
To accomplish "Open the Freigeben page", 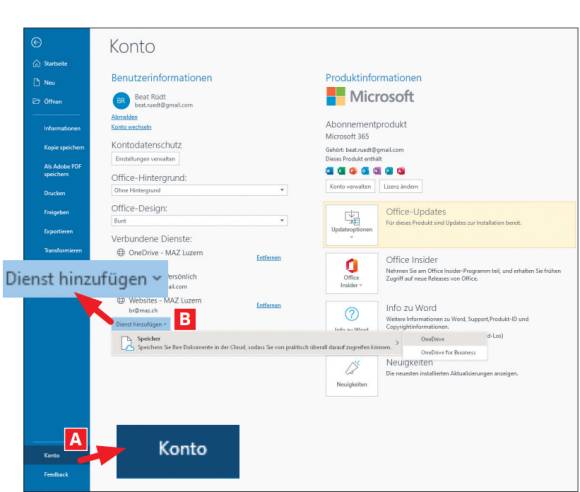I will (x=56, y=212).
